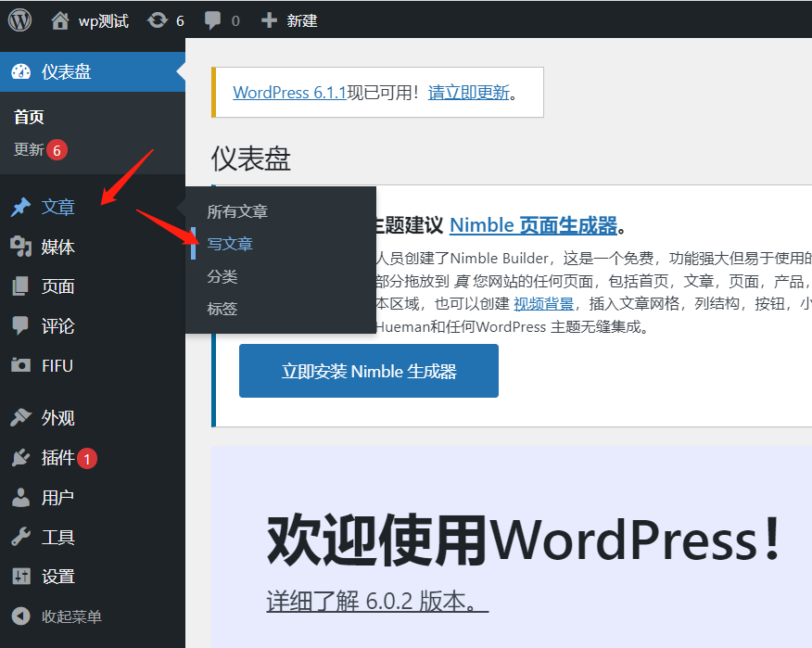The width and height of the screenshot is (812, 648).
Task: Open 插件 in the sidebar
Action: tap(58, 458)
